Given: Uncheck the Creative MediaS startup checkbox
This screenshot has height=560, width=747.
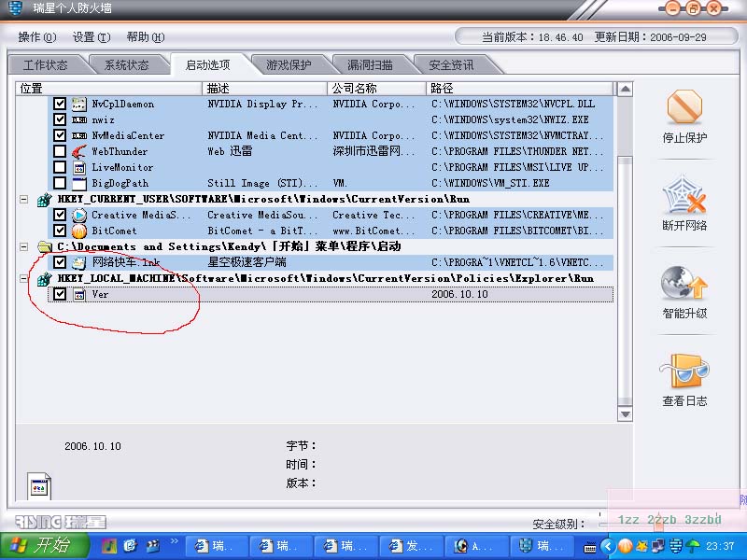Looking at the screenshot, I should pos(60,216).
